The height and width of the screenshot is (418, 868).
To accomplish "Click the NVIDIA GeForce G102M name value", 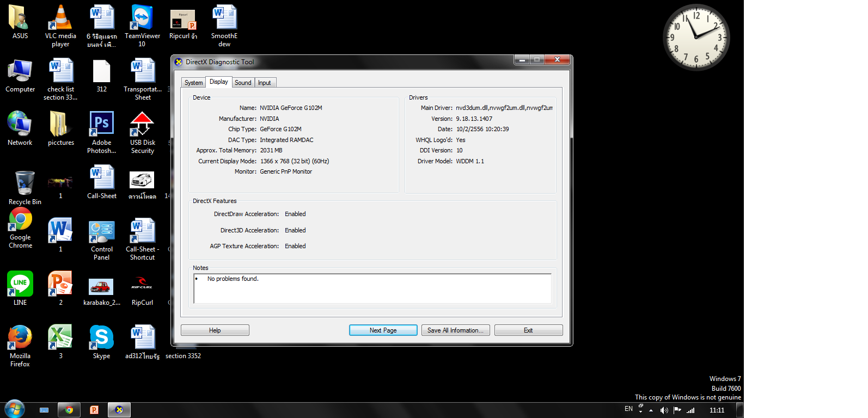I will 291,108.
